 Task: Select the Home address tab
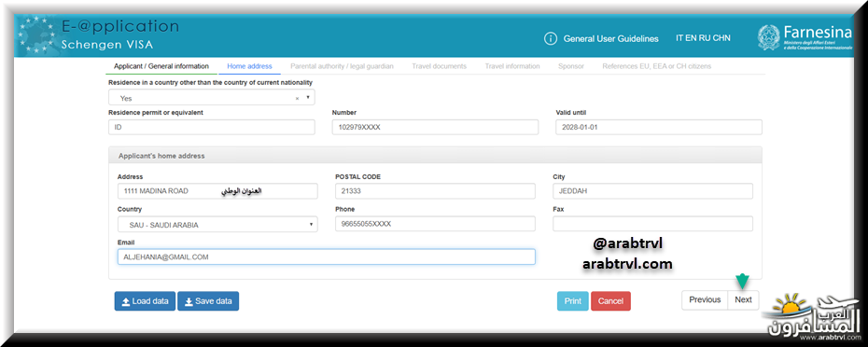(x=249, y=66)
